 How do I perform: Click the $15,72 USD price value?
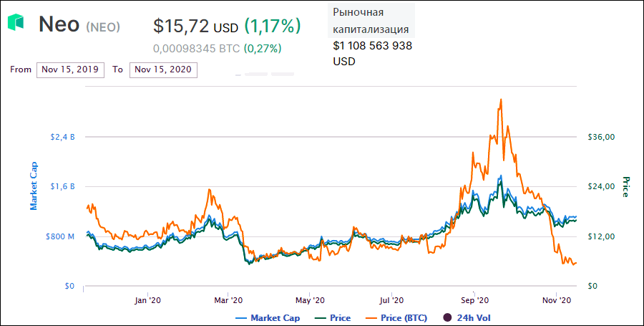(195, 27)
